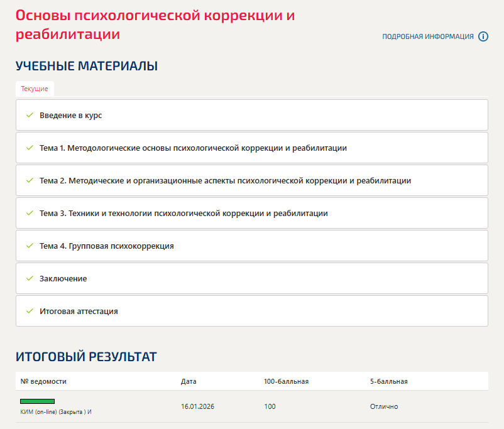504x429 pixels.
Task: Expand the Введение в курс section
Action: [x=252, y=115]
